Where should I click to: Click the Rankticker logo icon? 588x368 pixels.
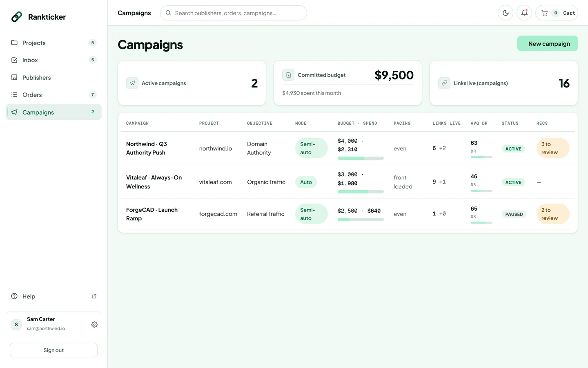[17, 17]
